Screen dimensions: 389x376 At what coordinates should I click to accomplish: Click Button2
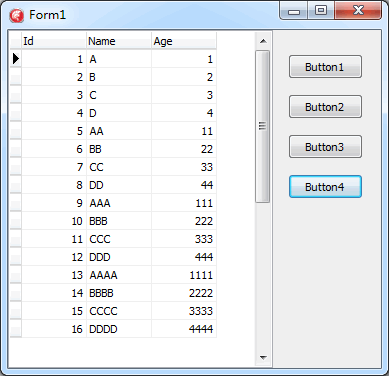pyautogui.click(x=325, y=107)
